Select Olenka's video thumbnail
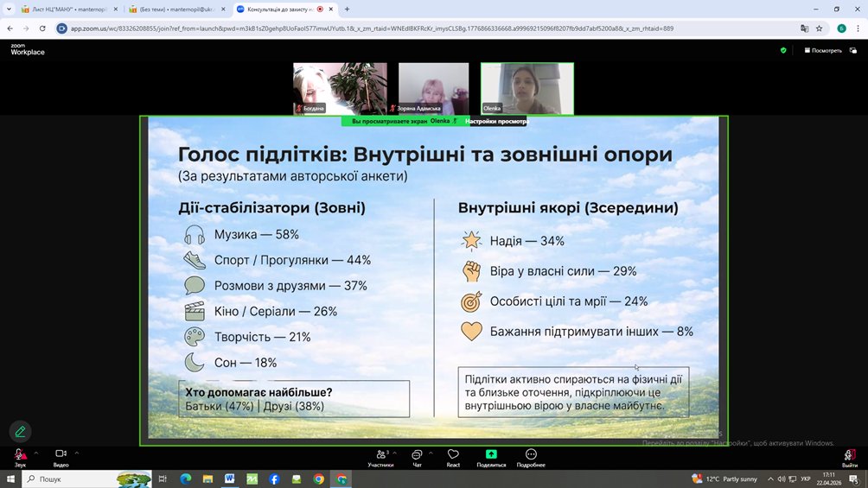The width and height of the screenshot is (868, 488). tap(527, 88)
